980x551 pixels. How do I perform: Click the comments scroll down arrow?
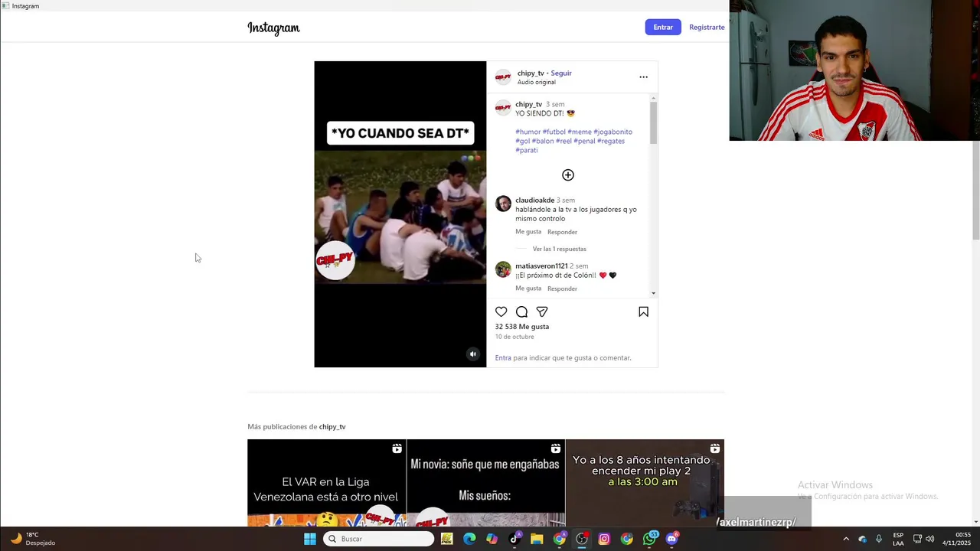point(653,293)
